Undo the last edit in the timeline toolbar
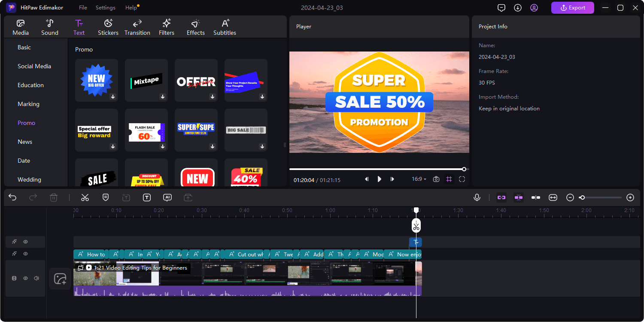This screenshot has height=322, width=644. click(12, 197)
